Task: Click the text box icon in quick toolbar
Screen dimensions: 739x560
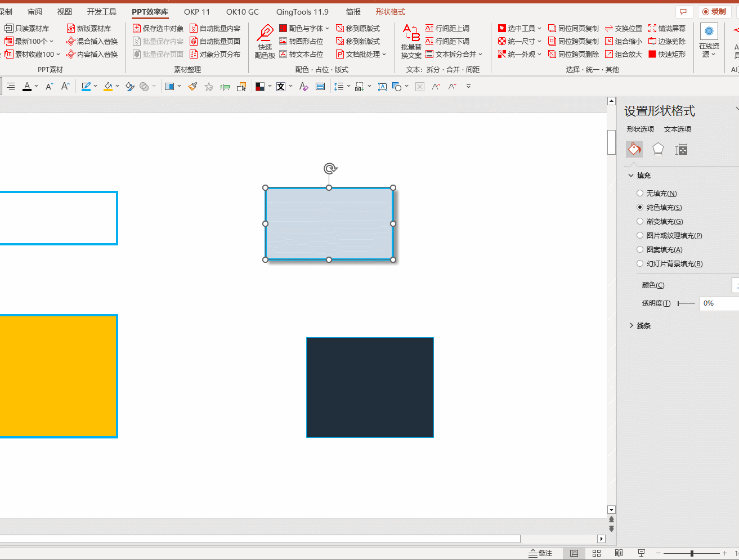Action: 383,87
